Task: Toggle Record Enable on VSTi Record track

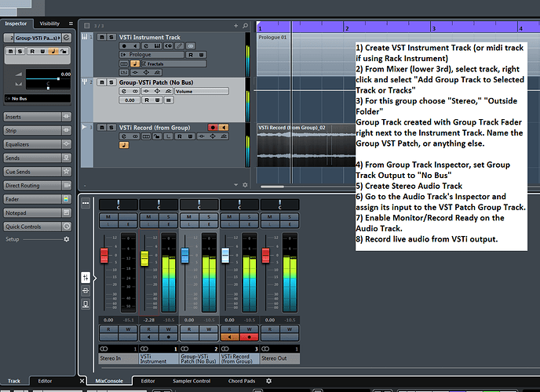Action: [213, 128]
